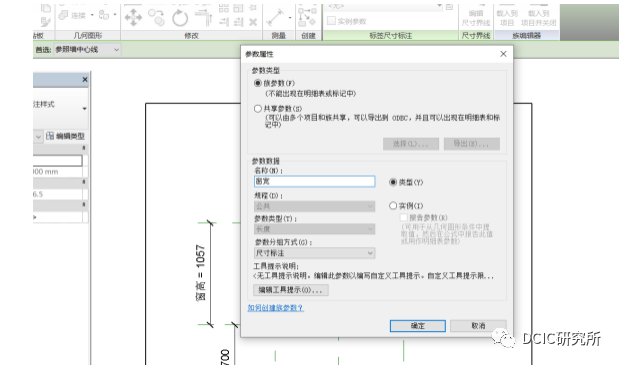Open the 参数分组方式 dropdown showing 尺寸标注
Viewport: 631px width, 370px height.
tap(315, 253)
